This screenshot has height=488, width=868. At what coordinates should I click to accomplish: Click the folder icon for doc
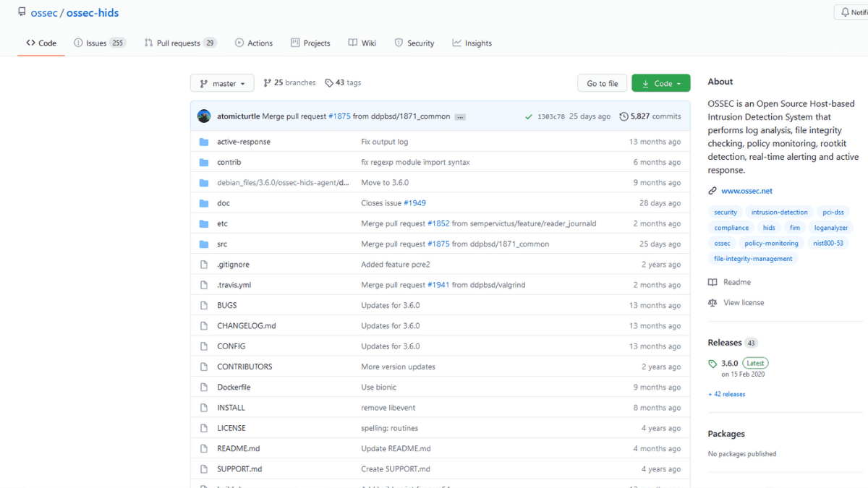[204, 203]
